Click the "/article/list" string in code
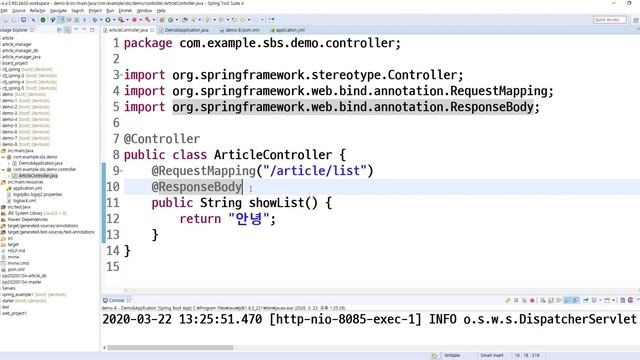Image resolution: width=640 pixels, height=360 pixels. click(x=315, y=171)
